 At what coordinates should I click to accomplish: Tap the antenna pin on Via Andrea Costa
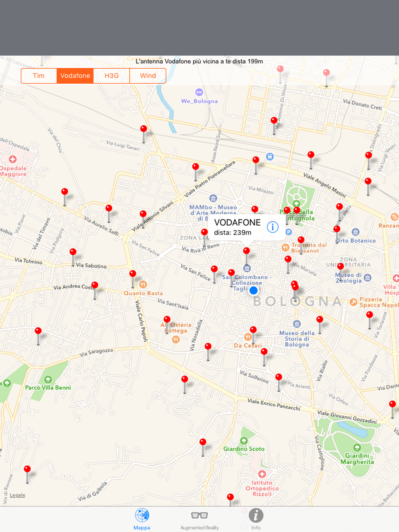pos(95,290)
